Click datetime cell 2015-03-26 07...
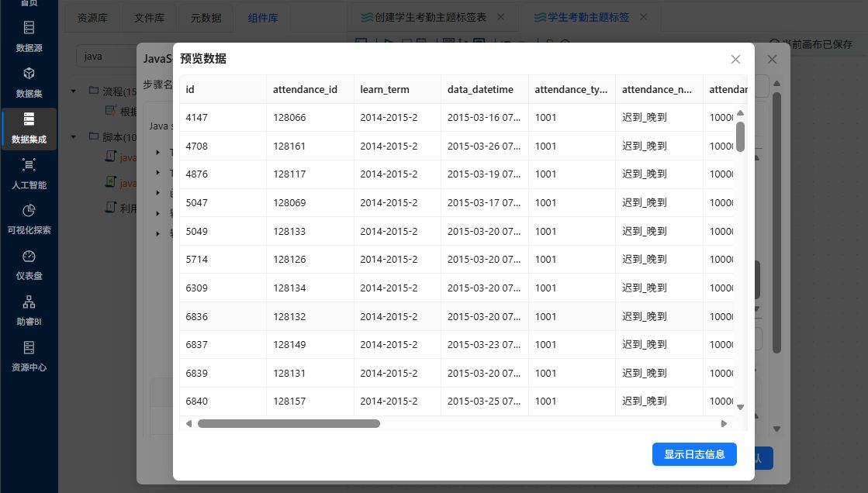This screenshot has height=493, width=868. tap(484, 146)
